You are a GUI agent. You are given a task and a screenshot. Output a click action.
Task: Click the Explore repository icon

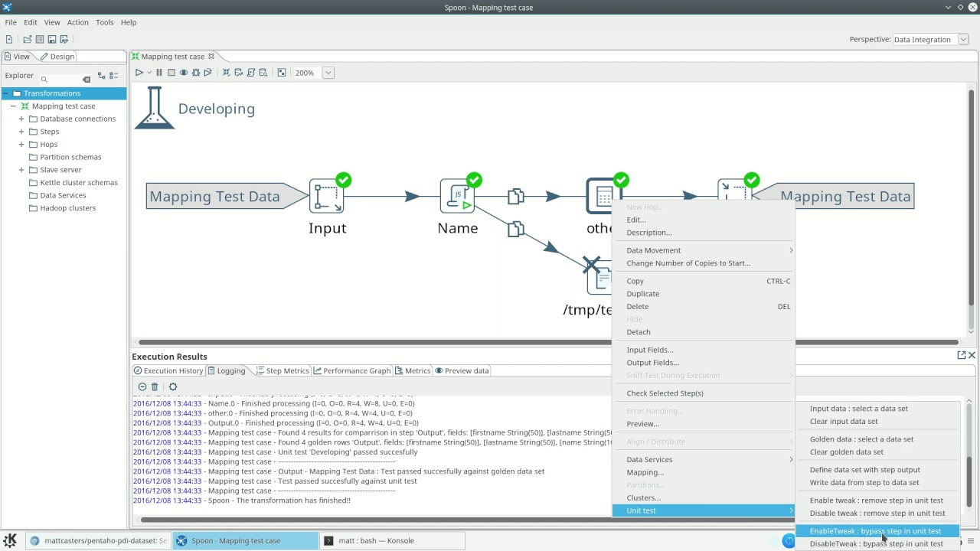coord(40,39)
